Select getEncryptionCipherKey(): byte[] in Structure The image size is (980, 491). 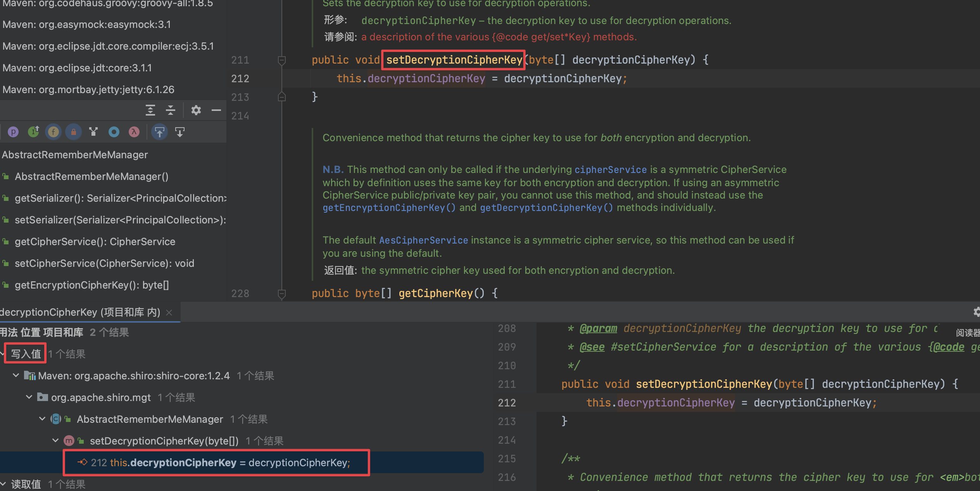pos(92,285)
